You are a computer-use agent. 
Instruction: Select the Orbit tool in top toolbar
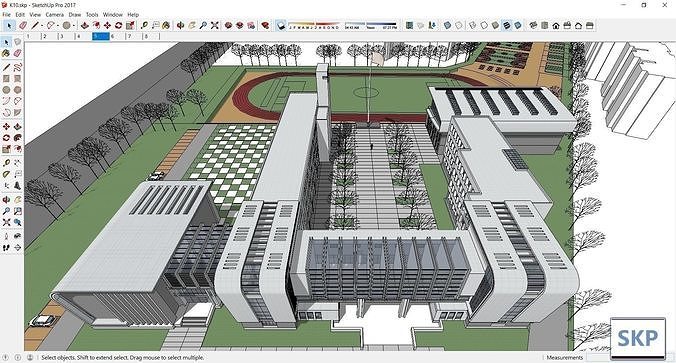[x=181, y=26]
